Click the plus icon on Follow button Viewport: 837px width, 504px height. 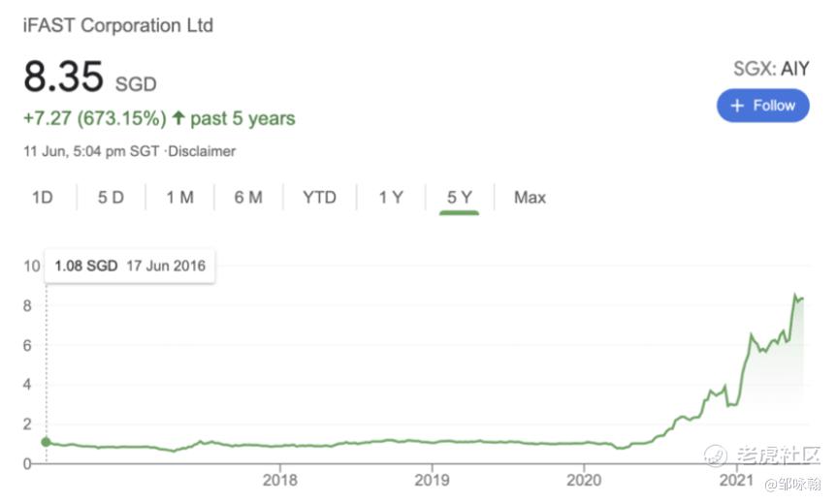pos(737,106)
